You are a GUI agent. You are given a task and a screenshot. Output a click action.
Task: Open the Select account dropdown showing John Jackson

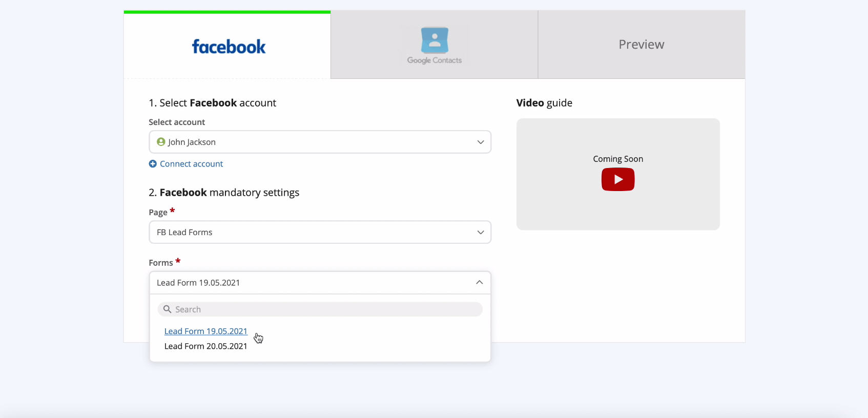coord(320,142)
